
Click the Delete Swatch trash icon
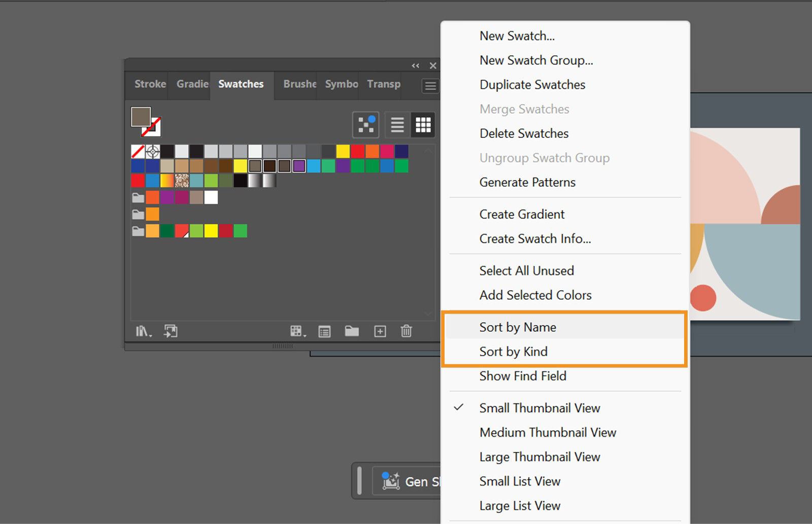coord(406,331)
